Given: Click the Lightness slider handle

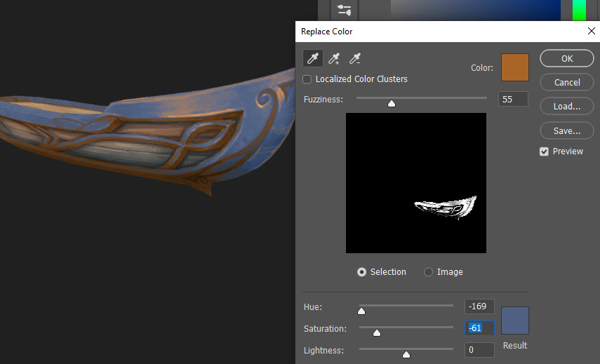Looking at the screenshot, I should [406, 354].
